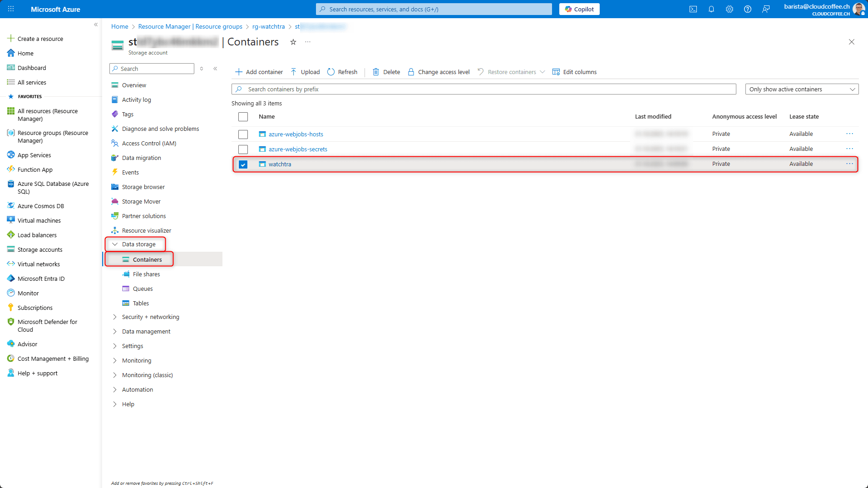Open the azure-webjobs-secrets container link
The width and height of the screenshot is (868, 488).
[x=298, y=149]
